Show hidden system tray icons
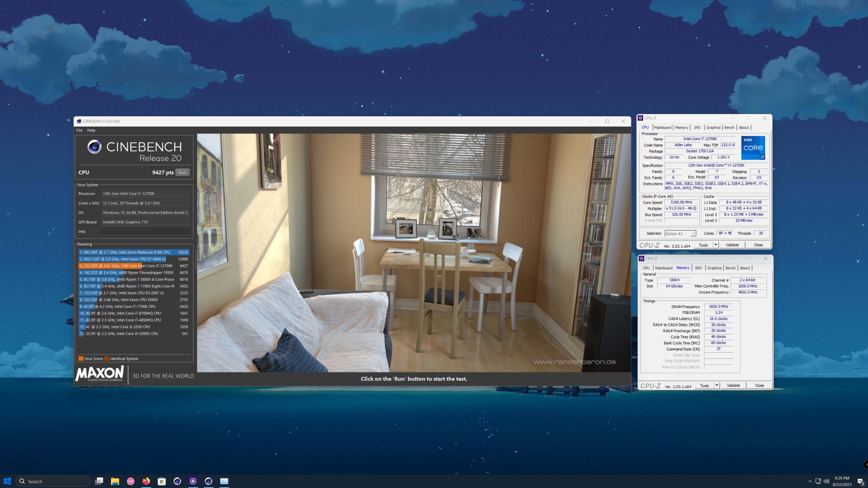 [810, 481]
